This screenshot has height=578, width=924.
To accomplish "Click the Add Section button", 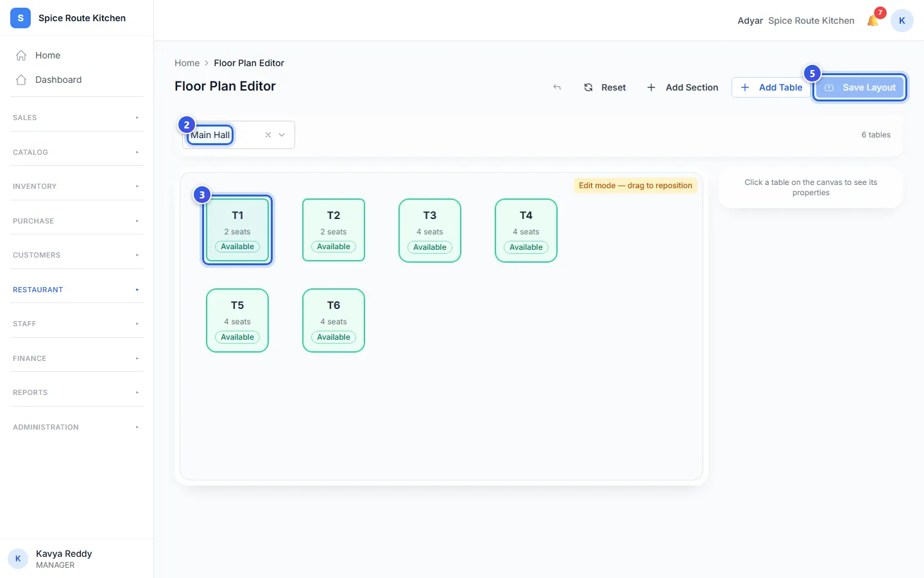I will click(683, 87).
